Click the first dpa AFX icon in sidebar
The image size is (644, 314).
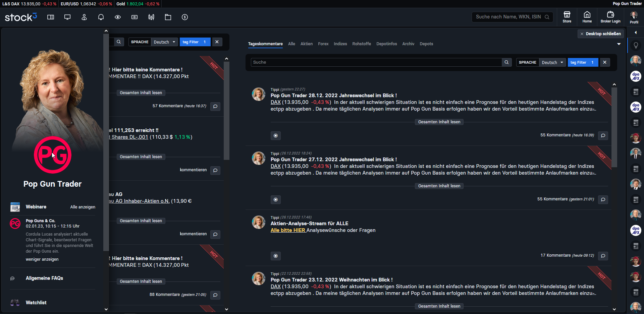(636, 76)
